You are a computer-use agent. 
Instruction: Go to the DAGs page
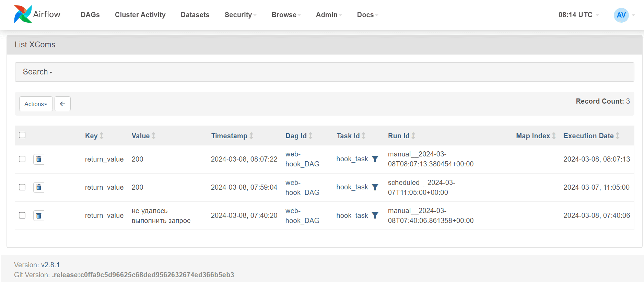tap(90, 15)
